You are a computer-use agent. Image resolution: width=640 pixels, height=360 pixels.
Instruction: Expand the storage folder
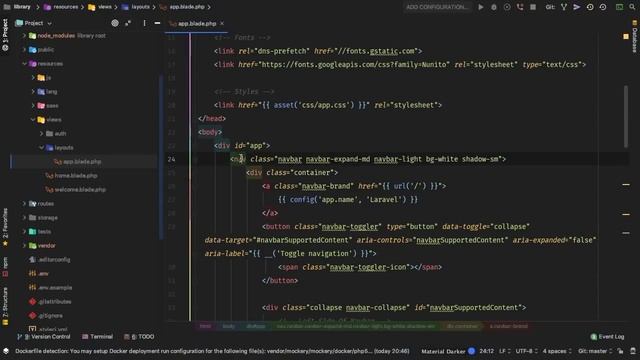click(24, 218)
